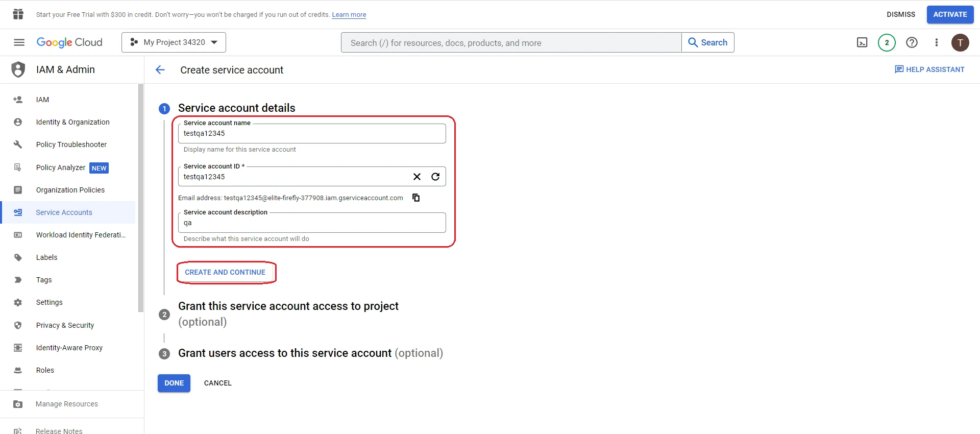This screenshot has width=980, height=434.
Task: Click the Service account description field
Action: tap(312, 223)
